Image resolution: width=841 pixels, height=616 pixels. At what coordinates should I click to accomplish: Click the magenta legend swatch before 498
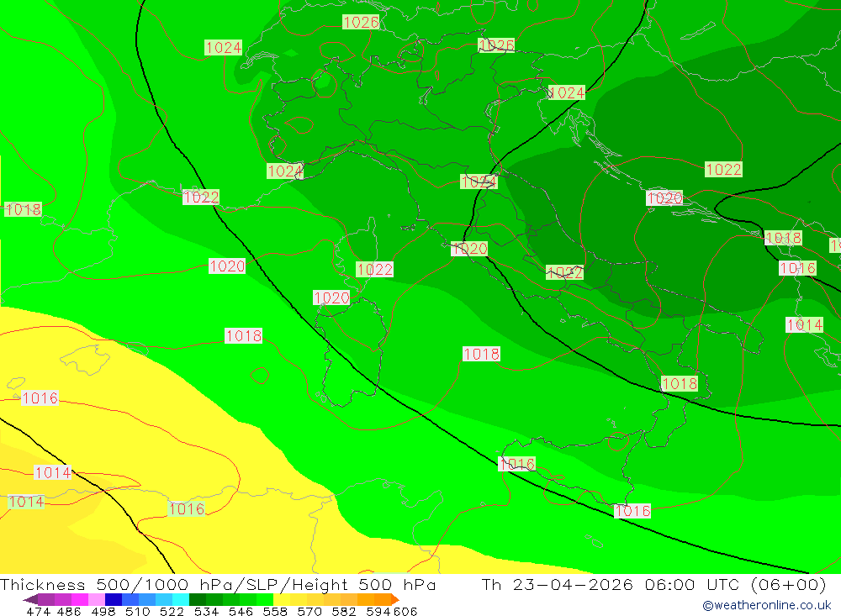click(80, 599)
